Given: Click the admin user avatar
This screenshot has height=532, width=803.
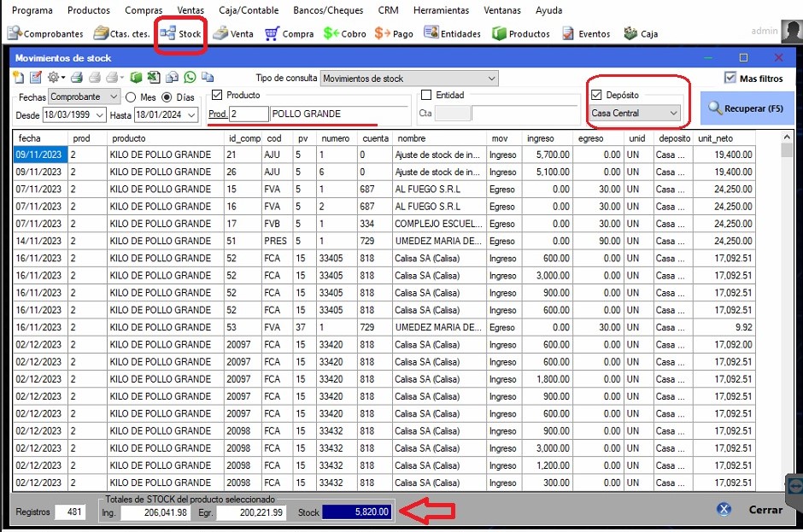Looking at the screenshot, I should [792, 32].
